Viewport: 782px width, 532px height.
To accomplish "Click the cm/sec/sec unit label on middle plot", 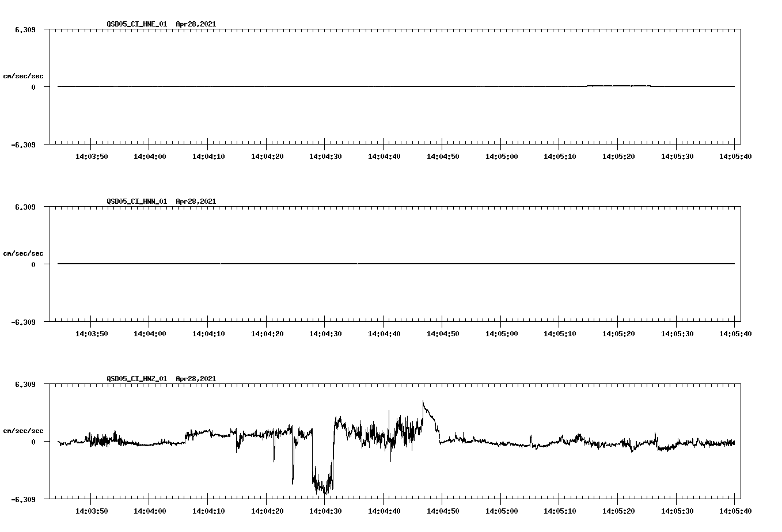I will click(x=24, y=253).
